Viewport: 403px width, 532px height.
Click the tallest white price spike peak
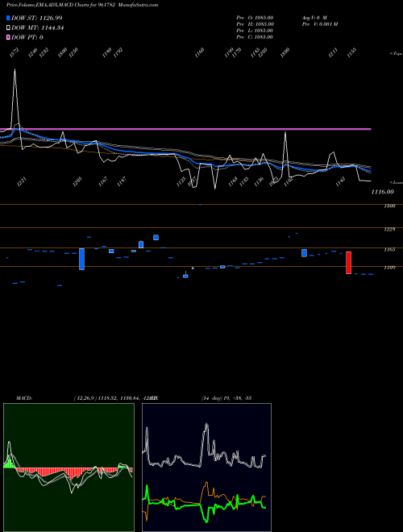pyautogui.click(x=15, y=70)
